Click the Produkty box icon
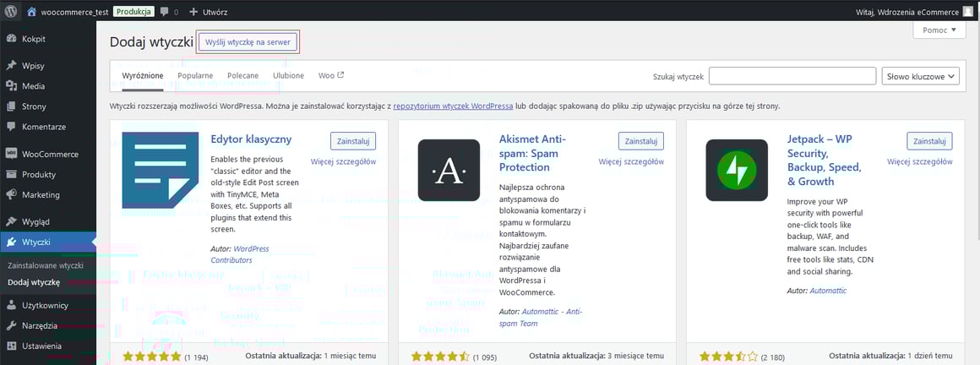This screenshot has width=980, height=365. pos(11,174)
